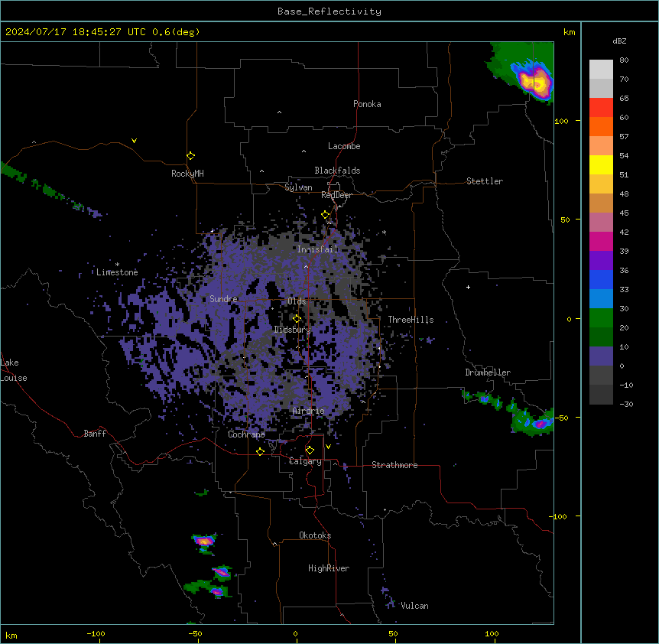Click the Lake Louise label

pos(14,370)
